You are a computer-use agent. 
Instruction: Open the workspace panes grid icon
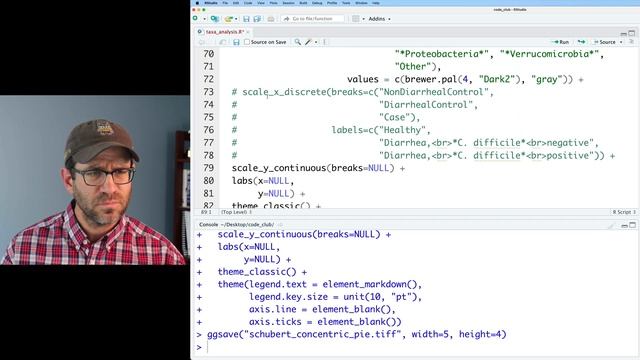pyautogui.click(x=356, y=19)
